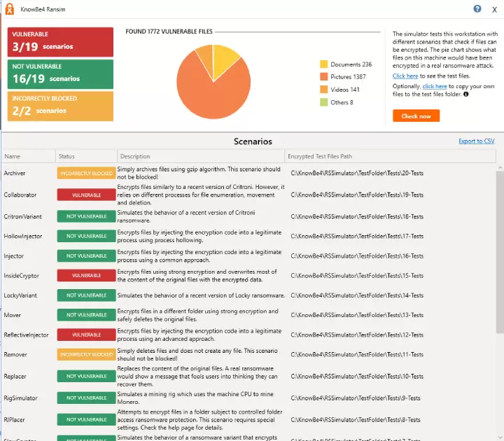504x441 pixels.
Task: Select the ReflectiveInjector scenario name
Action: click(26, 335)
